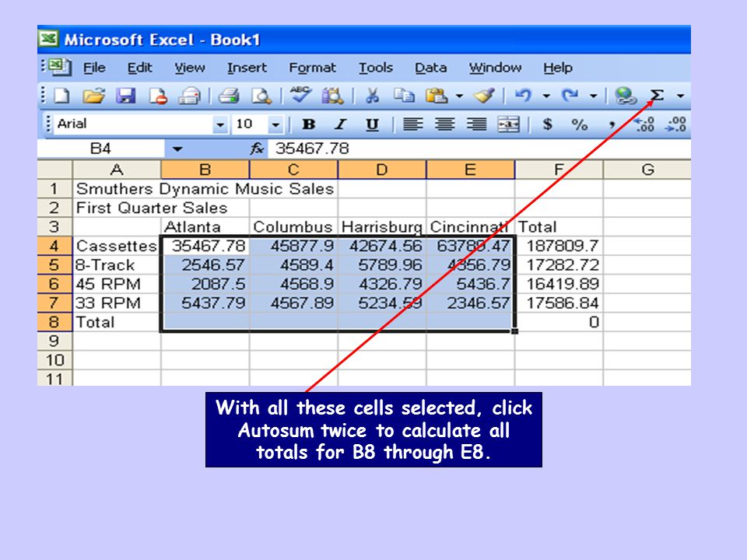Toggle Center alignment

444,124
